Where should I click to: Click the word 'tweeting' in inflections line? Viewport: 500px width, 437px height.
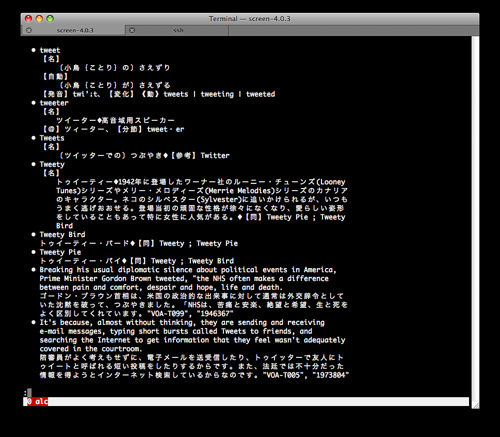pyautogui.click(x=217, y=94)
